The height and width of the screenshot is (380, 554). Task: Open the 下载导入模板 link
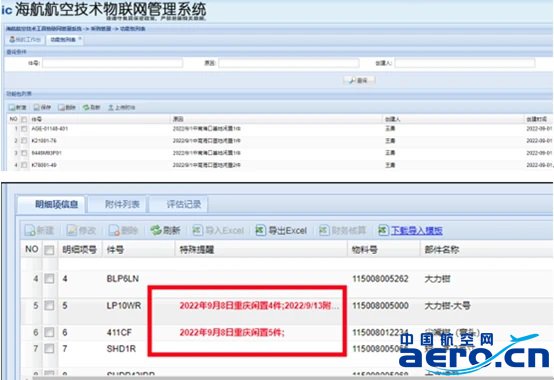click(x=417, y=230)
